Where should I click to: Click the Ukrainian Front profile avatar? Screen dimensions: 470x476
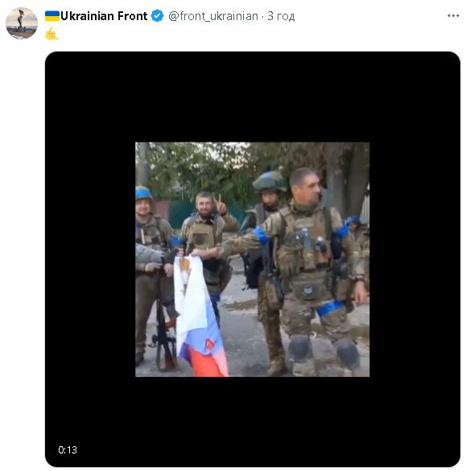22,23
